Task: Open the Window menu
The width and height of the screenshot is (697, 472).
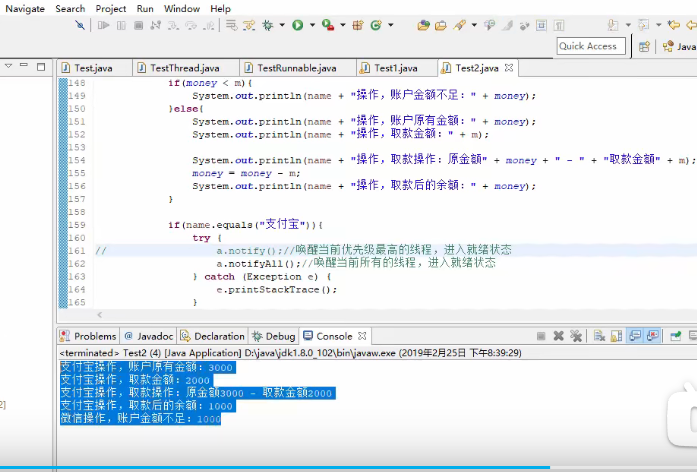Action: (182, 8)
